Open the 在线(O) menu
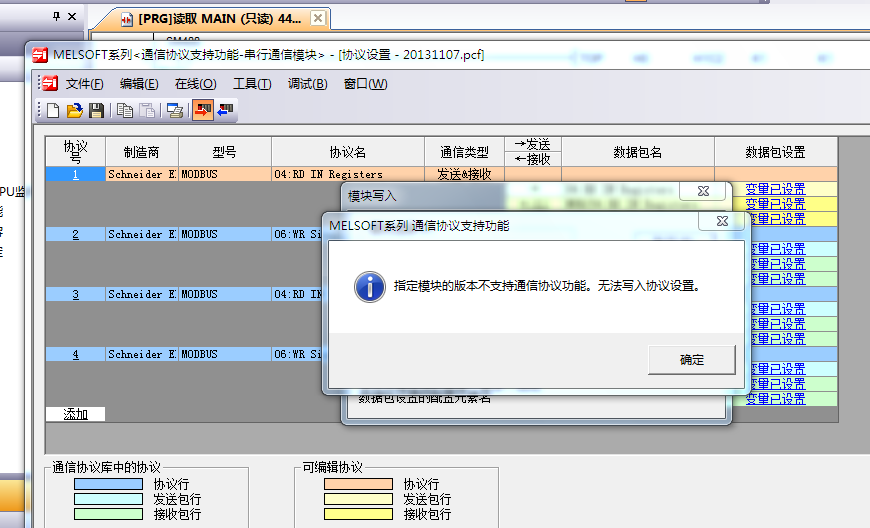This screenshot has height=528, width=870. [x=195, y=84]
